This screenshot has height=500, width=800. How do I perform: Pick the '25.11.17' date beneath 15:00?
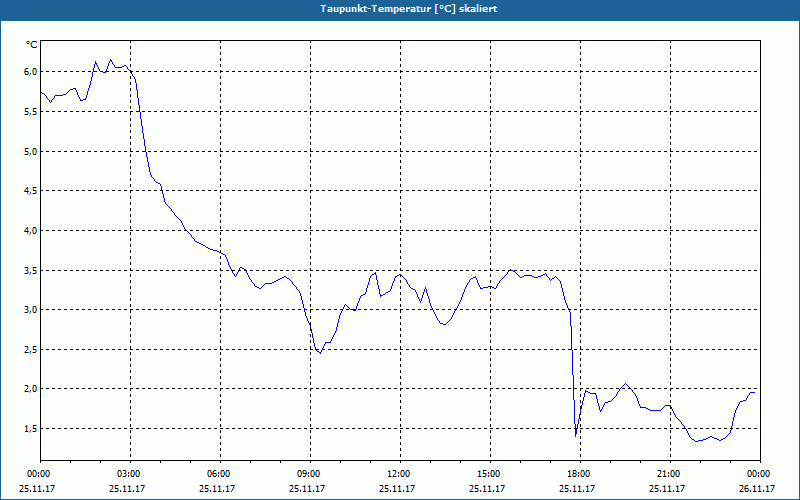(487, 488)
